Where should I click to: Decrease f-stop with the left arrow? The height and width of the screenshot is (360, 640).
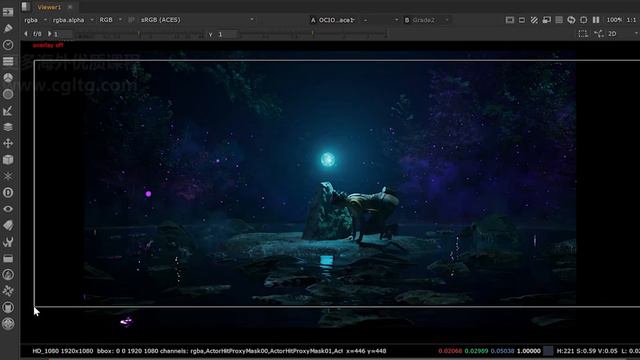click(x=26, y=34)
